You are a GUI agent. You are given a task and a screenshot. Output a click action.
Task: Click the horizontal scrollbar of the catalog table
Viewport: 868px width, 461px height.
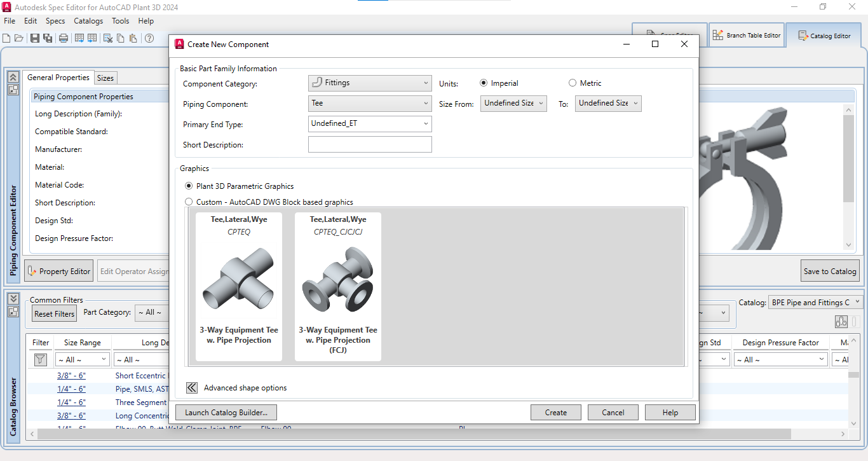click(x=414, y=434)
